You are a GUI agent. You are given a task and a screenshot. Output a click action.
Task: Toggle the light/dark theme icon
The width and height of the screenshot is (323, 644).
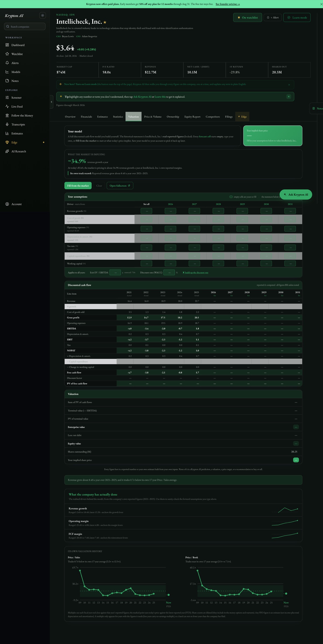43,15
